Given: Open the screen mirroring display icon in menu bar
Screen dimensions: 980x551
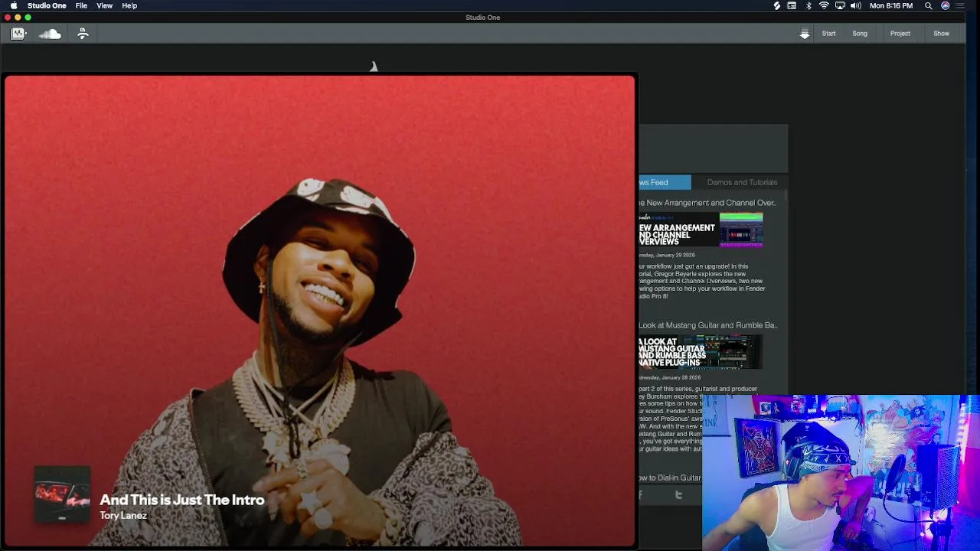Looking at the screenshot, I should 840,5.
